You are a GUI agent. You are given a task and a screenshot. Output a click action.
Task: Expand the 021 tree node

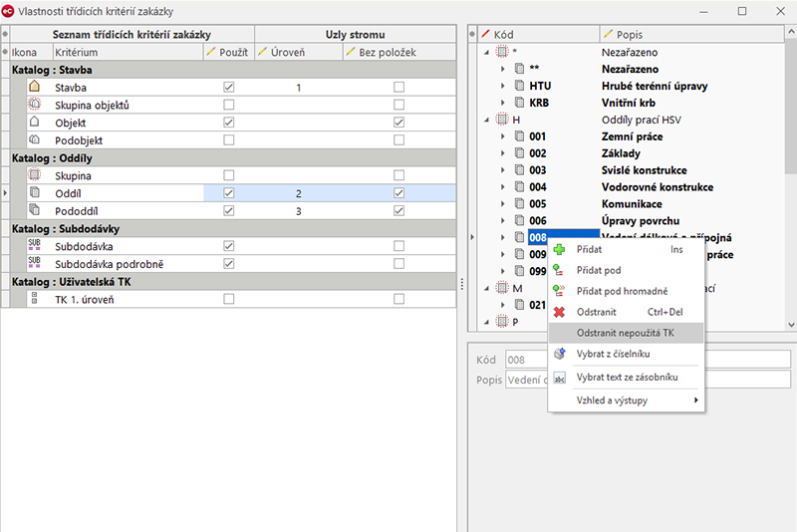coord(503,305)
